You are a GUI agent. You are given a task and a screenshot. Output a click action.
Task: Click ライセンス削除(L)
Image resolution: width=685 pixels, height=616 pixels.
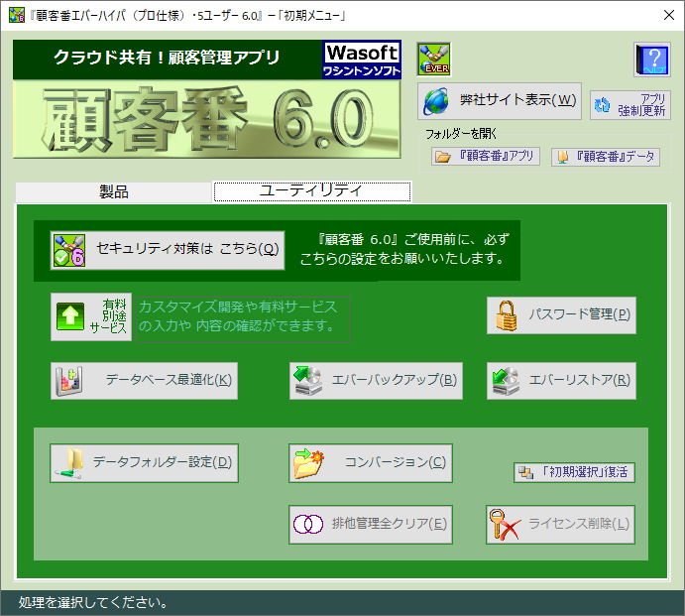click(560, 524)
